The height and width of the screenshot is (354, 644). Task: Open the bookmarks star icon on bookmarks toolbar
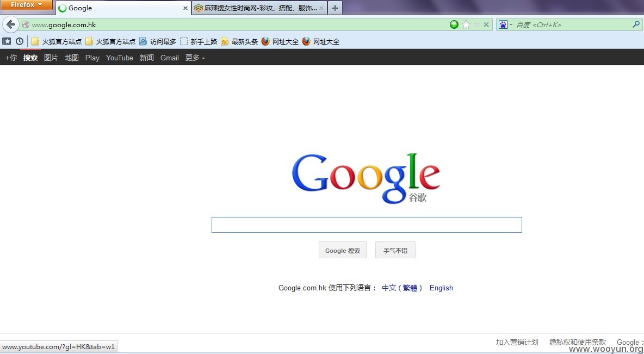[x=7, y=41]
